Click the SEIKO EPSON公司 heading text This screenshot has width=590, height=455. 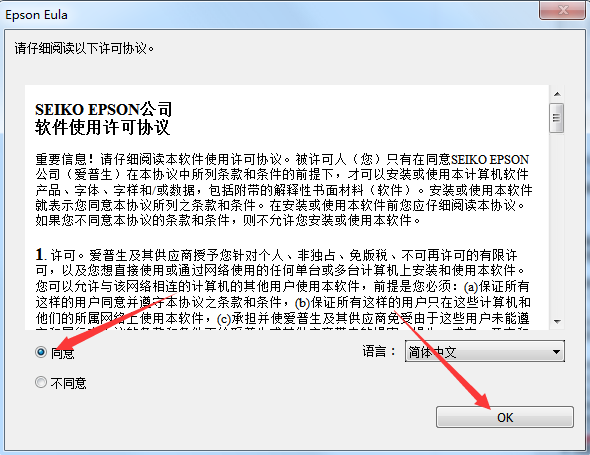(x=103, y=110)
